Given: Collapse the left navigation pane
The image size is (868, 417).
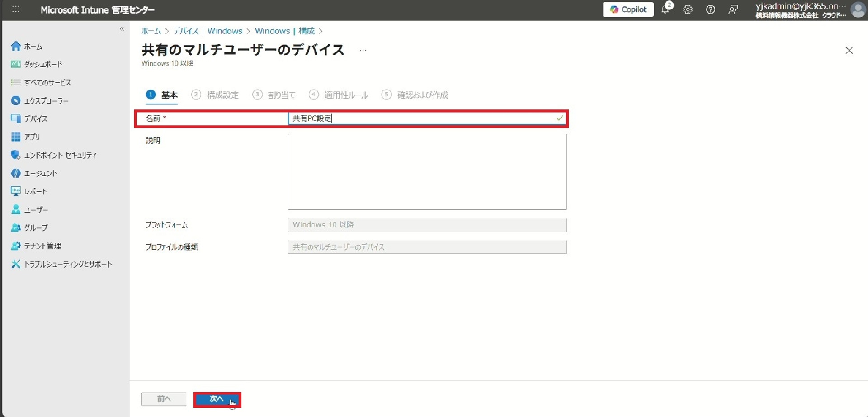Looking at the screenshot, I should click(122, 29).
